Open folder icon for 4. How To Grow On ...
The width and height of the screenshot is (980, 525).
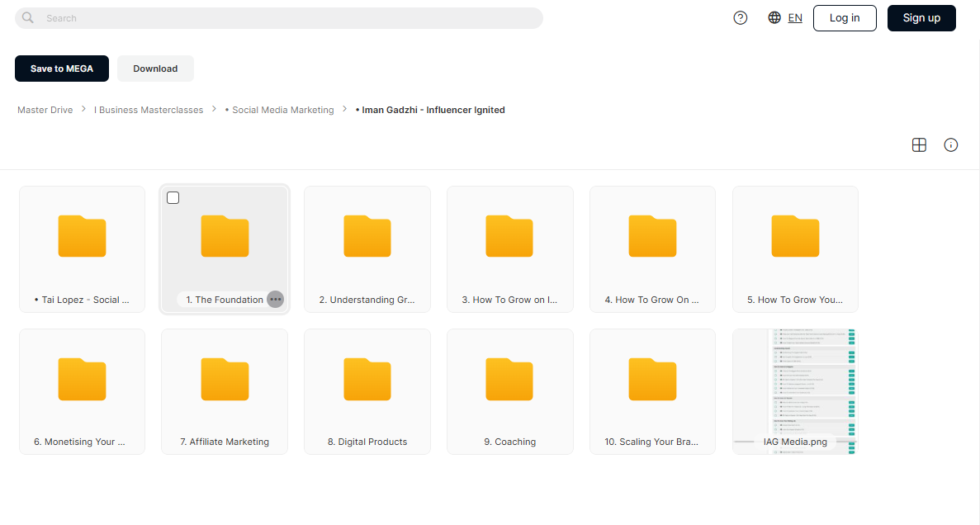click(652, 236)
